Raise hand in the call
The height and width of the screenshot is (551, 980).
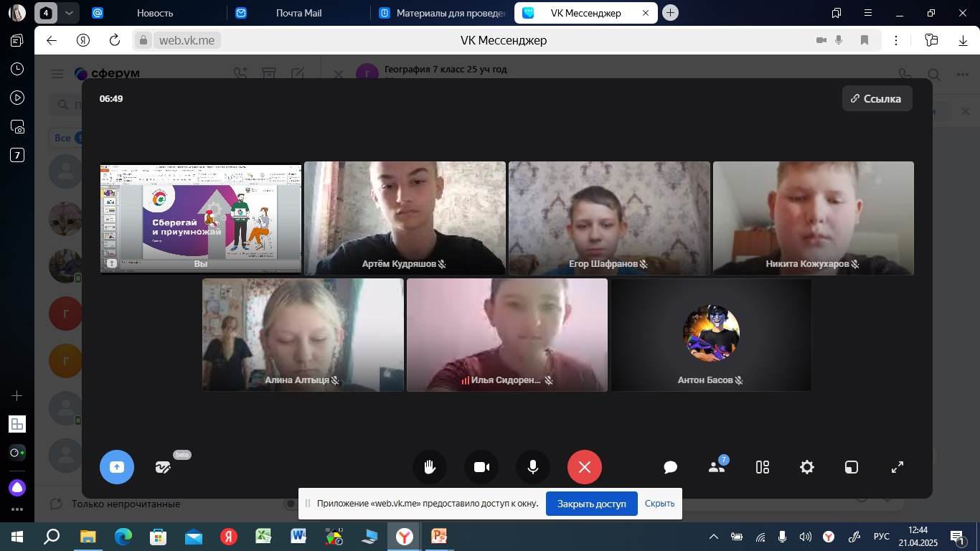tap(430, 467)
